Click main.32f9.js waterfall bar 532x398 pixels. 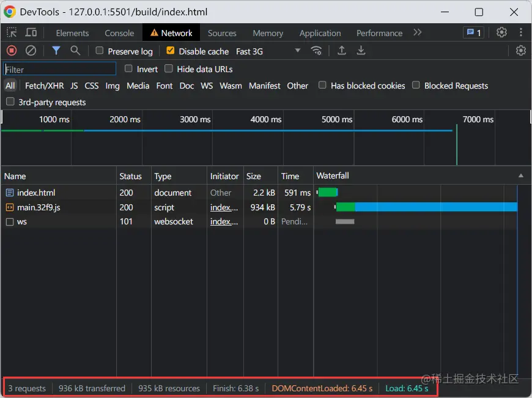click(427, 207)
